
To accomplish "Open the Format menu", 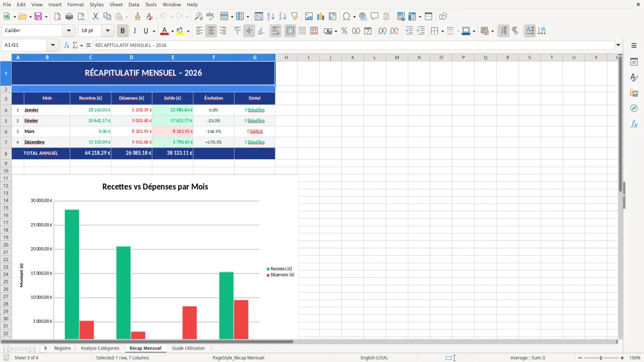I will pyautogui.click(x=76, y=4).
